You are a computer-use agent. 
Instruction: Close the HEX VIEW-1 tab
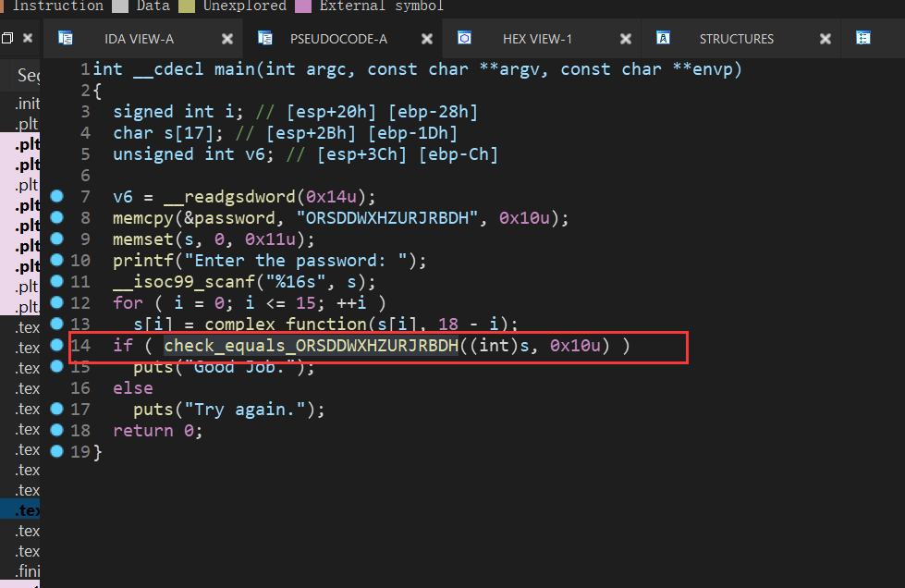[626, 39]
